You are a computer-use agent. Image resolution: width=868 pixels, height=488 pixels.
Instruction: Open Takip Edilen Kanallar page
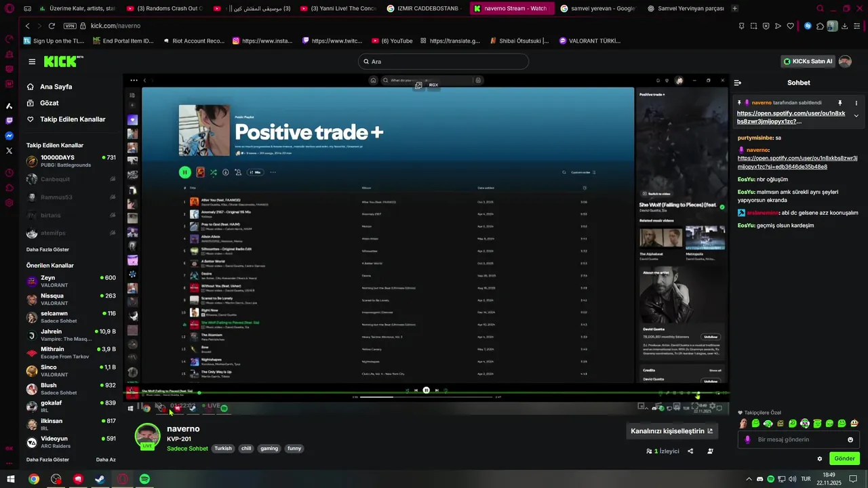tap(73, 119)
